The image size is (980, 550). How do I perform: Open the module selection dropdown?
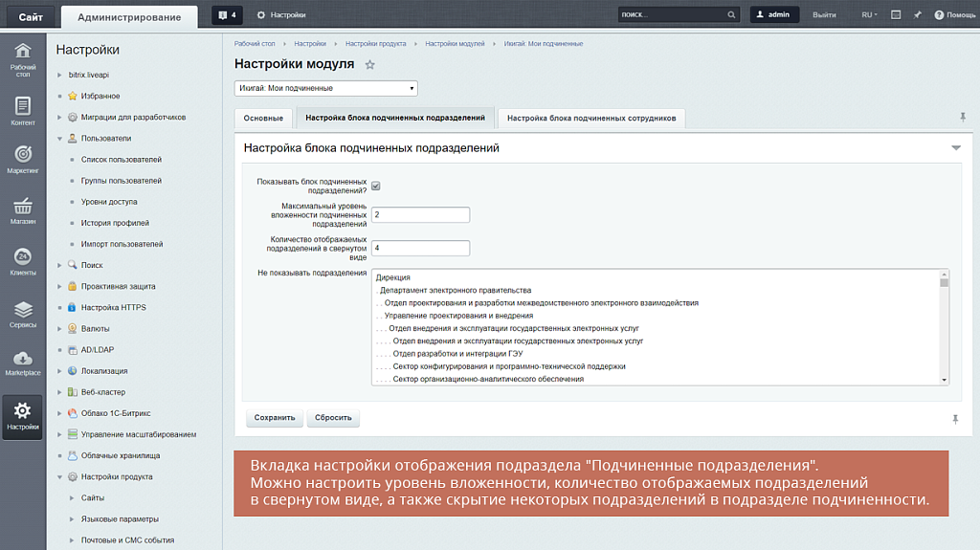pyautogui.click(x=325, y=88)
